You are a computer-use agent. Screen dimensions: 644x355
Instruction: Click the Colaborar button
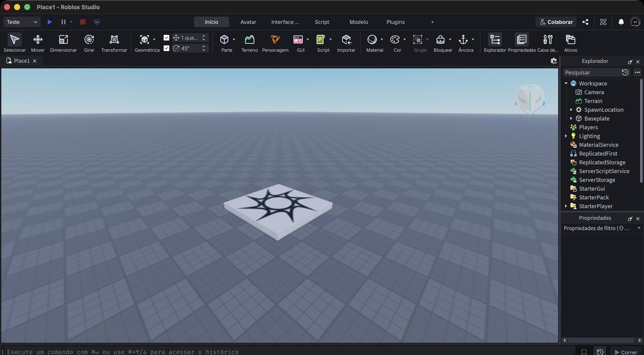555,22
